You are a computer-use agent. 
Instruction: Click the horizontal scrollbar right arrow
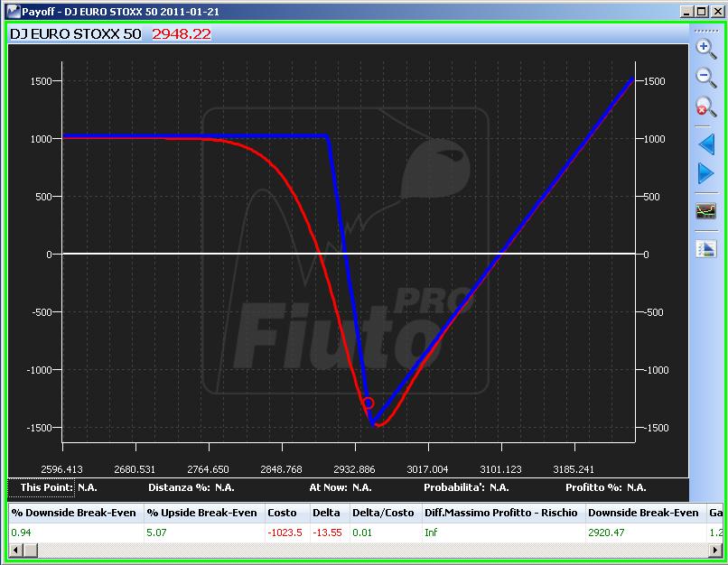point(715,551)
